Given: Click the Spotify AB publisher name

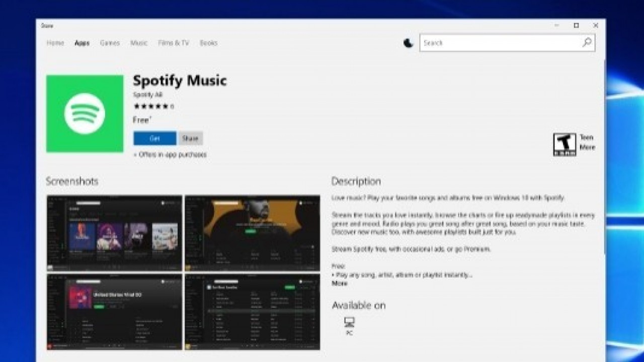Looking at the screenshot, I should point(148,95).
